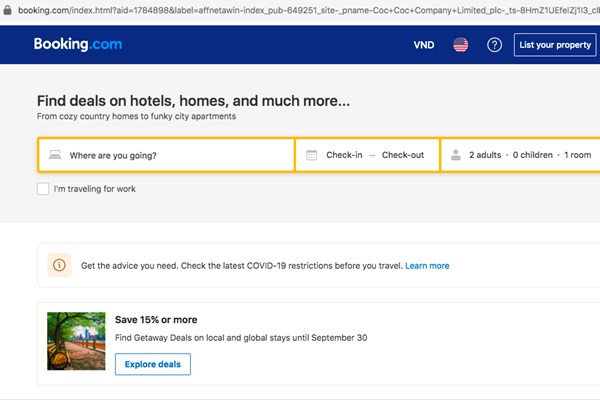
Task: Select the Check-in date
Action: pos(344,155)
